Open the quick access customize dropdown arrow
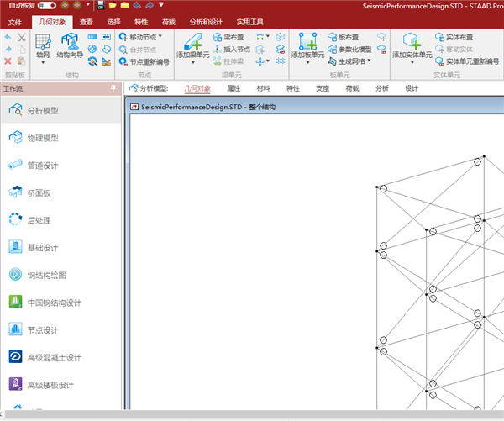 pos(161,4)
